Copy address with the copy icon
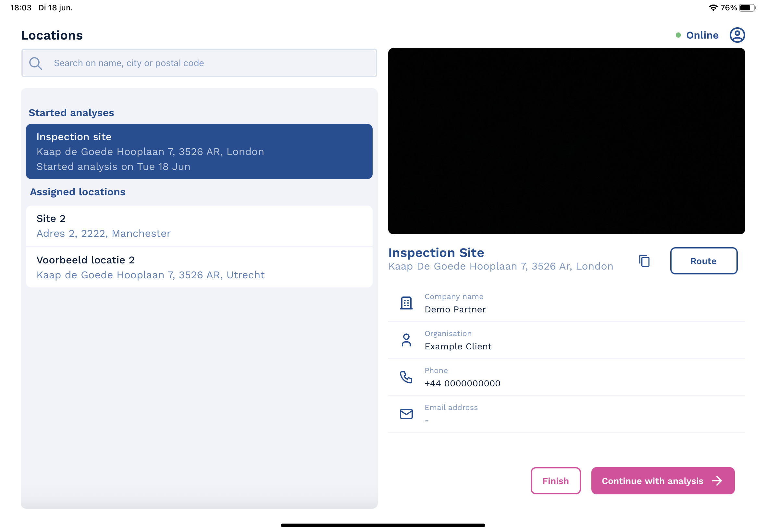 pyautogui.click(x=644, y=261)
